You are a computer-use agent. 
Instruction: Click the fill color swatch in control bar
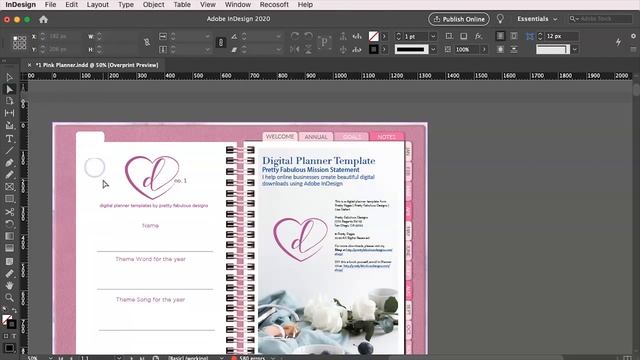click(373, 36)
